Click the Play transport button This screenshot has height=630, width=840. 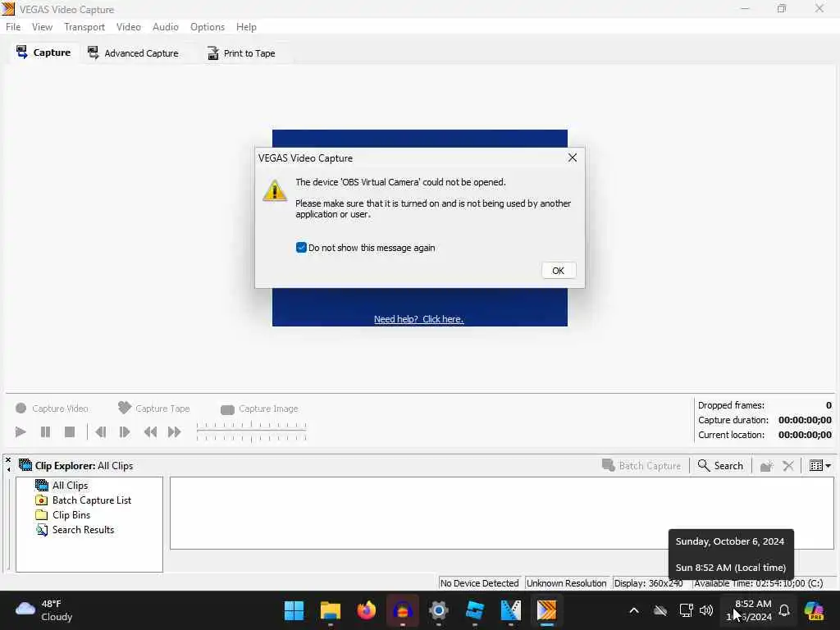pos(21,431)
